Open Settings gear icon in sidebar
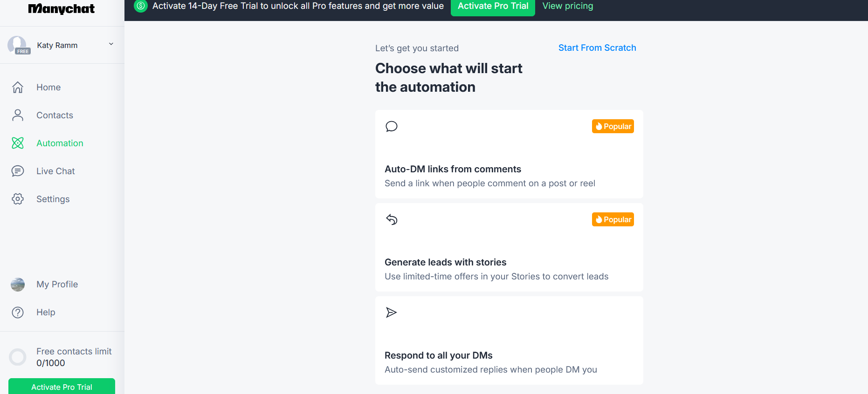Image resolution: width=868 pixels, height=394 pixels. pyautogui.click(x=18, y=199)
